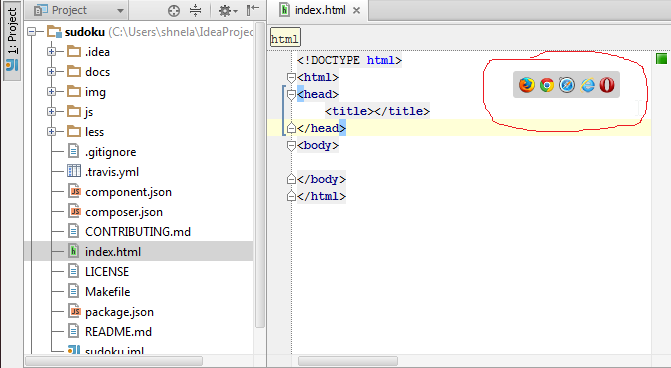The image size is (671, 368).
Task: Expand the docs folder
Action: coord(51,71)
